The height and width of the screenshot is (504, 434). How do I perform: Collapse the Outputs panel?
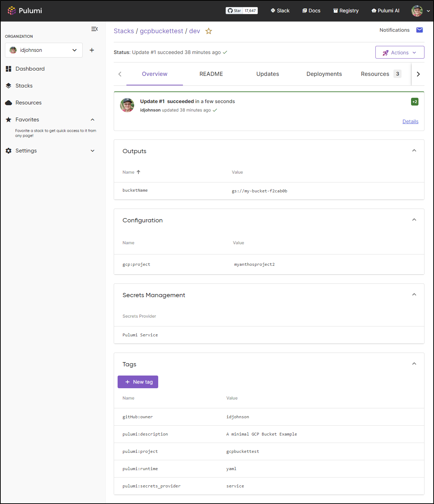414,151
